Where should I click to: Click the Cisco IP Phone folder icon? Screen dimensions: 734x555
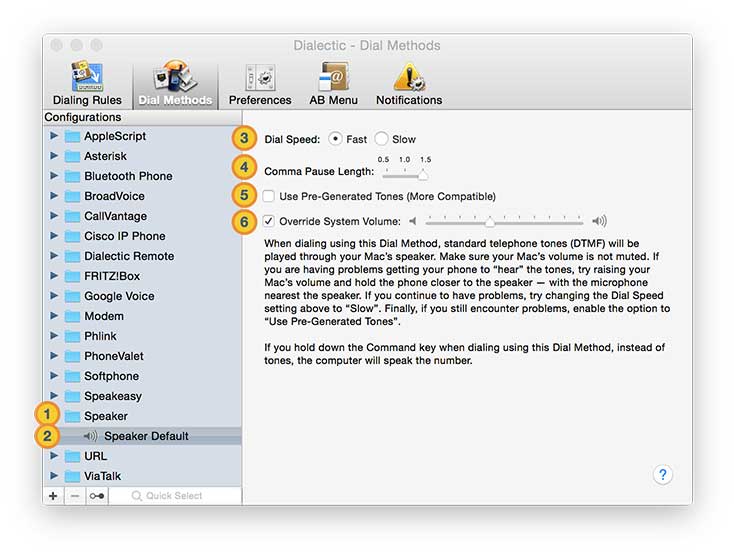[x=72, y=236]
